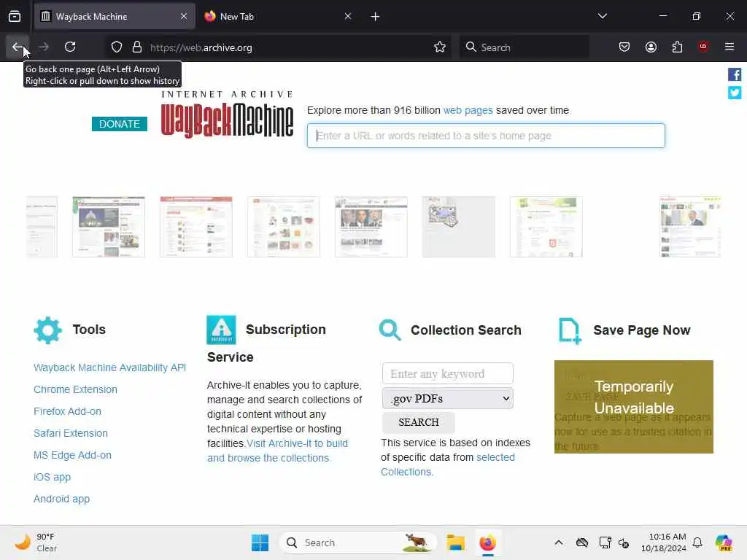Screen dimensions: 747x560
Task: Open the Firefox View icon
Action: tap(15, 17)
